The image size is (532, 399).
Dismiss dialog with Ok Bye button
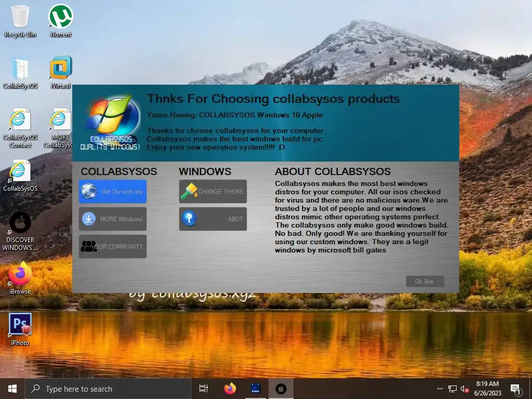(425, 281)
